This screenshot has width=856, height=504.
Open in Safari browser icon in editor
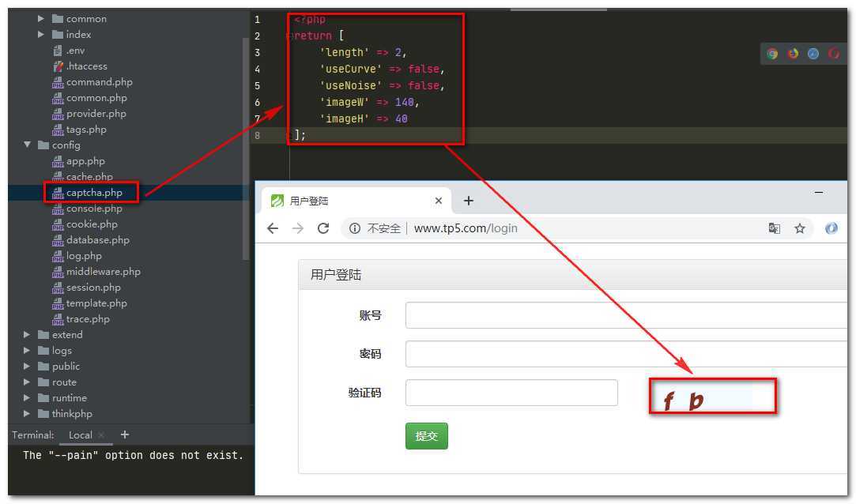click(x=813, y=54)
